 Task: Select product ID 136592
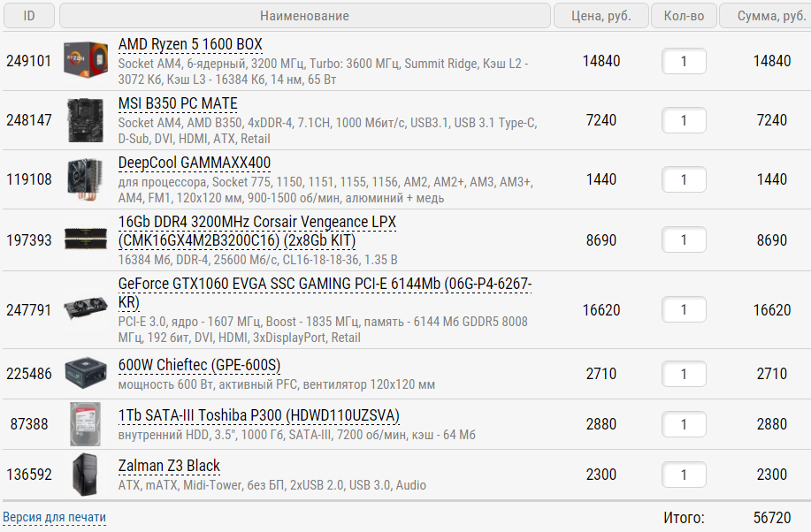[x=29, y=474]
